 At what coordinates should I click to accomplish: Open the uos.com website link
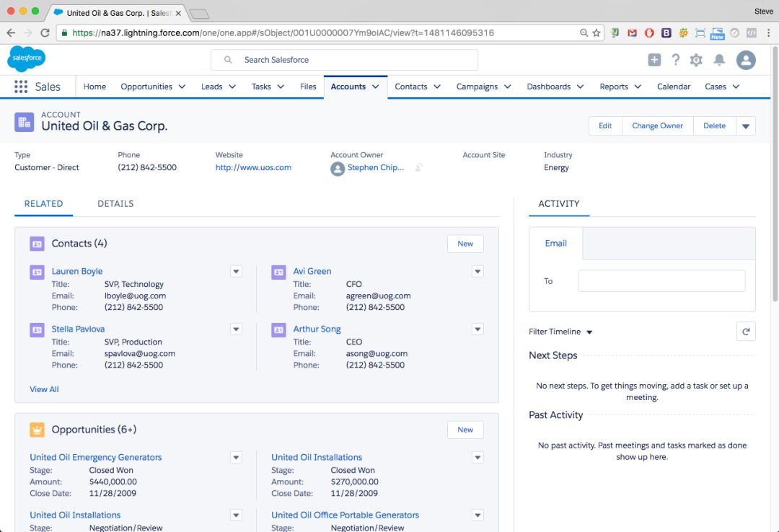coord(253,167)
